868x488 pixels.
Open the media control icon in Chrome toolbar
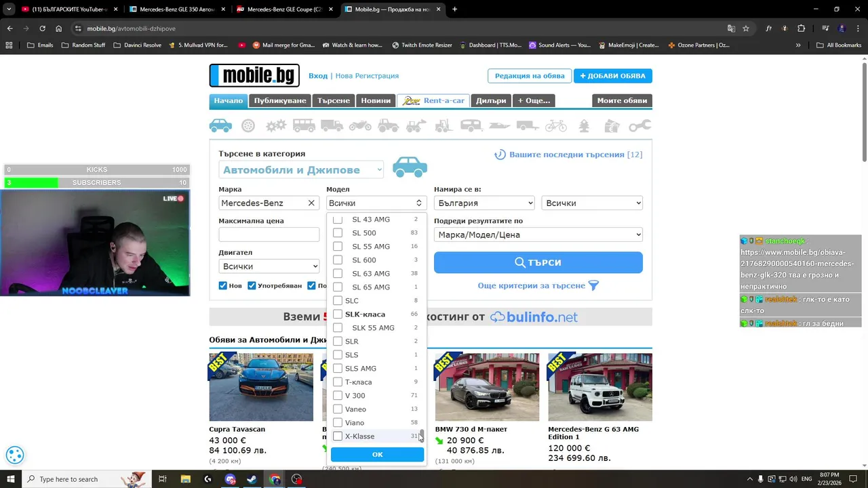(x=825, y=28)
